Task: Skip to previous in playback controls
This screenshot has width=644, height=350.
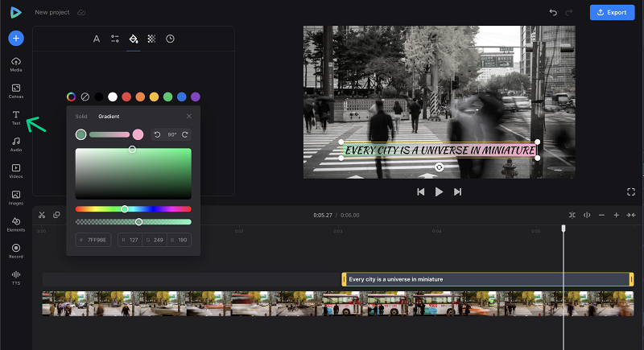Action: coord(420,192)
